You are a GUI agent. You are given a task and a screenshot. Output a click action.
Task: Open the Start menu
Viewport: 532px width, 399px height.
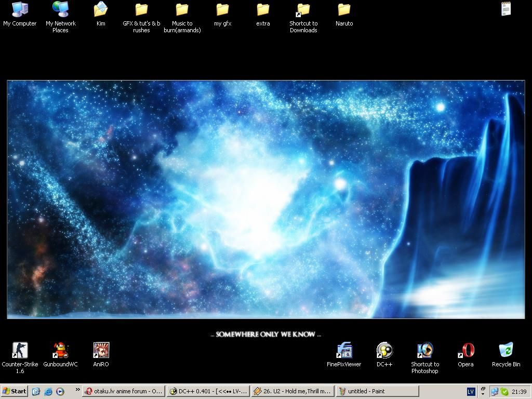[x=14, y=391]
